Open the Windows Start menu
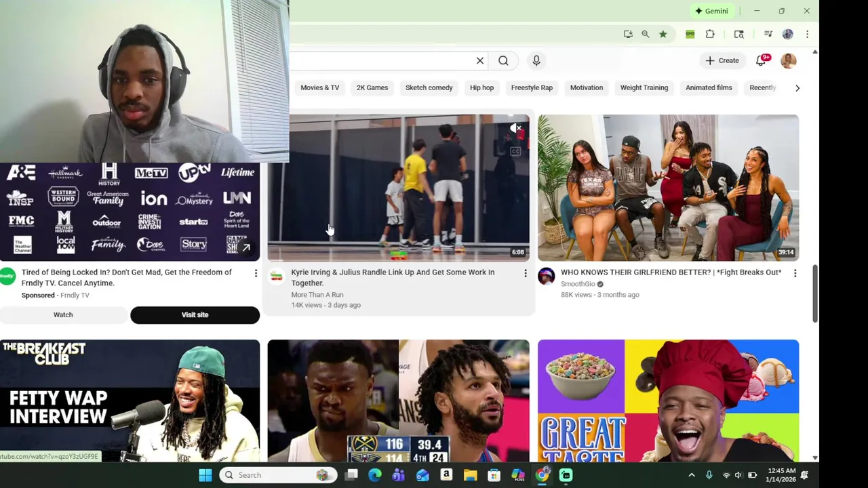Viewport: 868px width, 488px height. coord(205,475)
